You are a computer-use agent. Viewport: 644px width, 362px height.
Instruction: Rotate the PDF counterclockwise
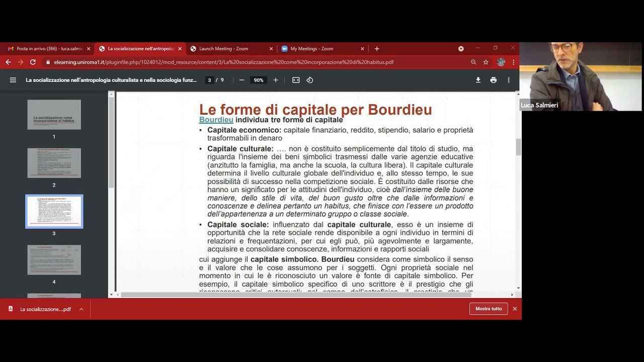coord(310,80)
